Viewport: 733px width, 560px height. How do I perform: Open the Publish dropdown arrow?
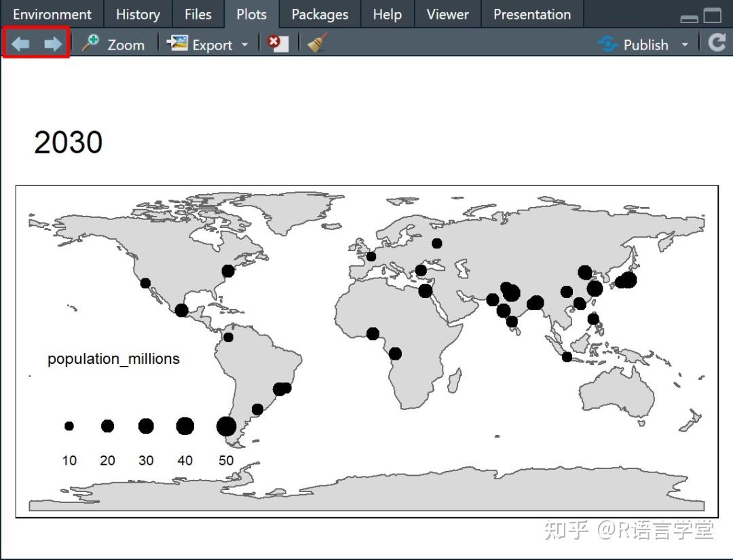click(x=685, y=44)
